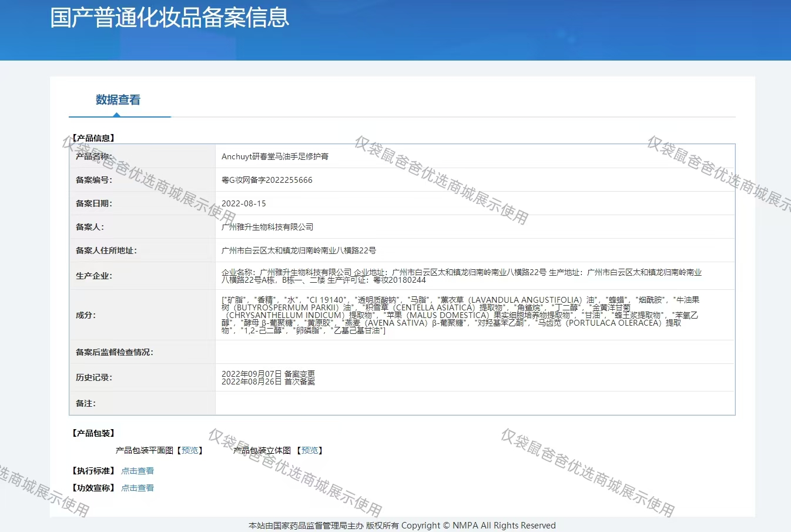Click the 备案人住所地址 address value
The image size is (791, 532).
(x=299, y=250)
